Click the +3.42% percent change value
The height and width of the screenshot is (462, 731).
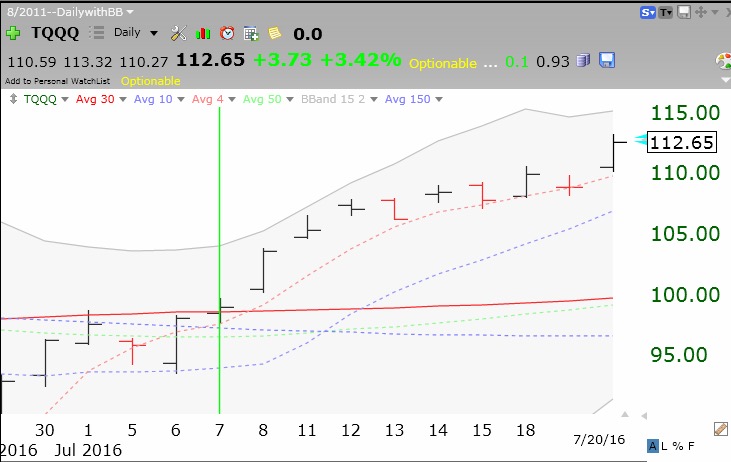pos(361,60)
